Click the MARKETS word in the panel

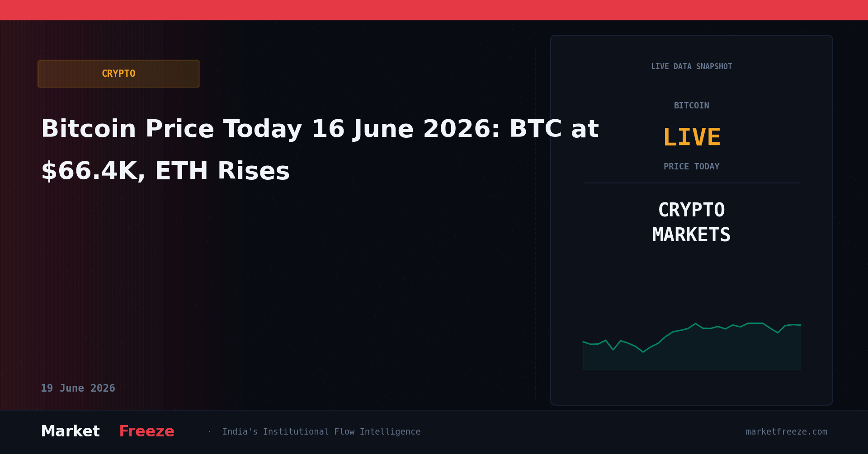691,235
